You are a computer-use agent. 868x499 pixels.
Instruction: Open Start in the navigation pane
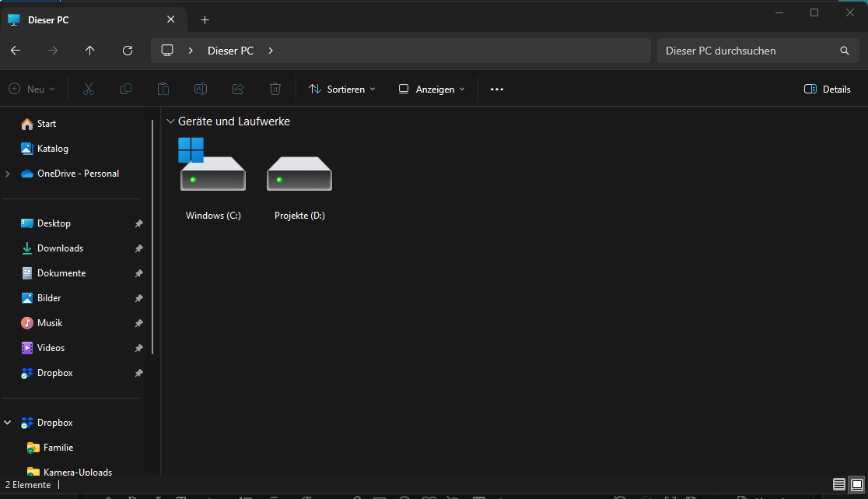point(38,124)
